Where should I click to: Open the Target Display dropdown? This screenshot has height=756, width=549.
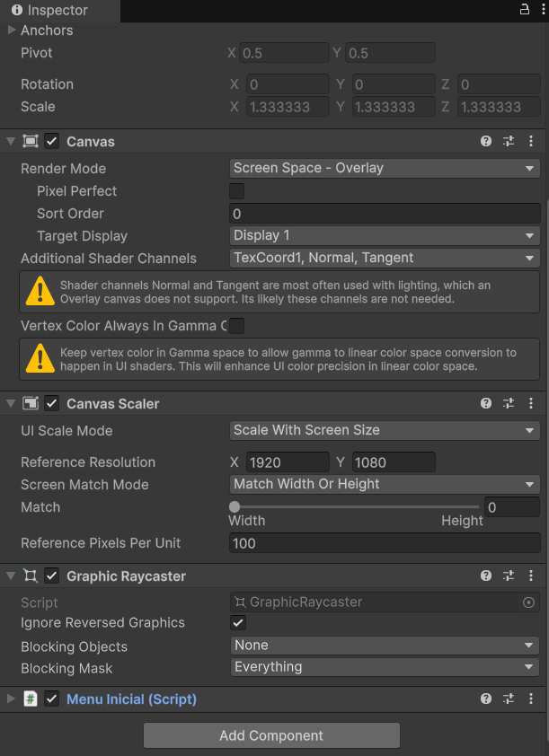pyautogui.click(x=385, y=236)
